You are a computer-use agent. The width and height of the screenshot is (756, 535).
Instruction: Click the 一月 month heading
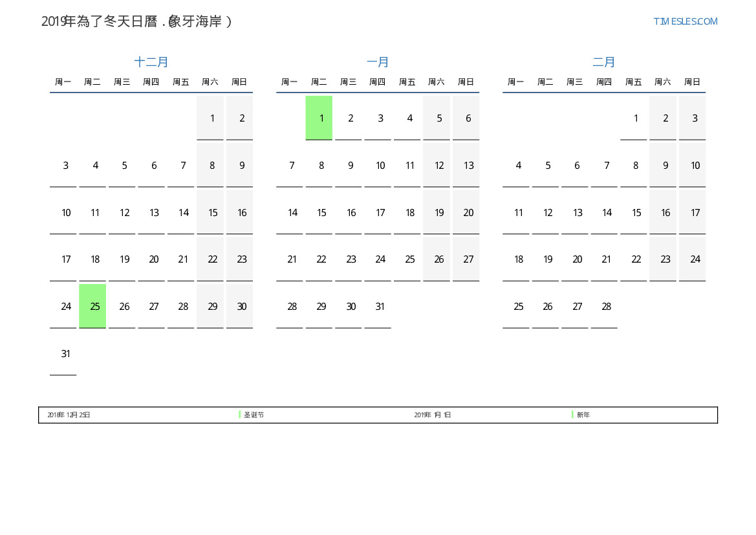click(378, 62)
